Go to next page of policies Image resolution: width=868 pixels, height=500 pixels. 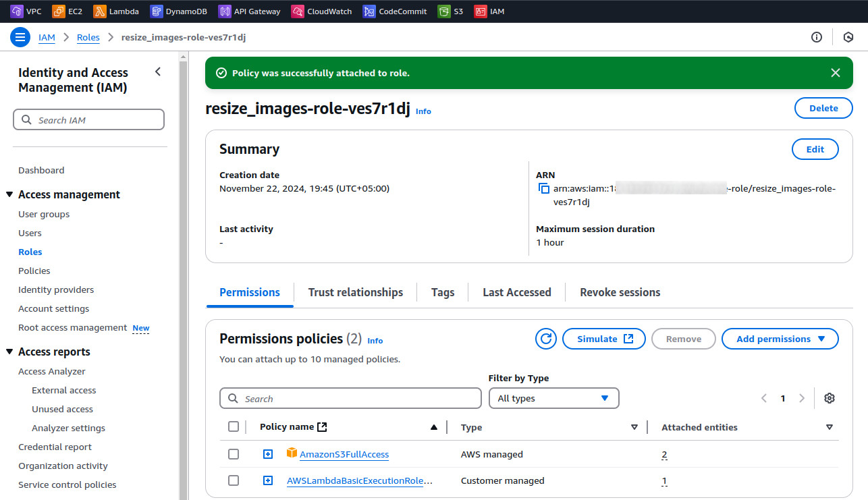click(x=802, y=398)
